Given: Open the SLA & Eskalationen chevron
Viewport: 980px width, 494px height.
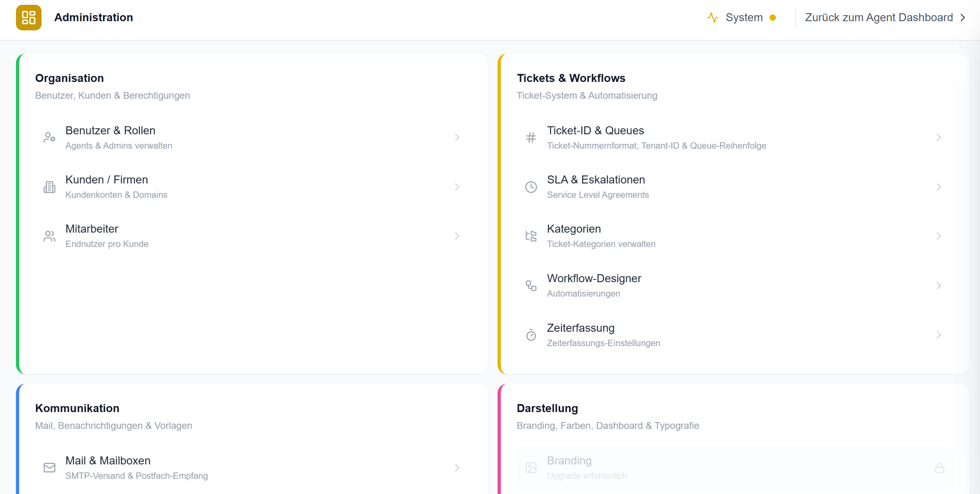Looking at the screenshot, I should (x=939, y=187).
